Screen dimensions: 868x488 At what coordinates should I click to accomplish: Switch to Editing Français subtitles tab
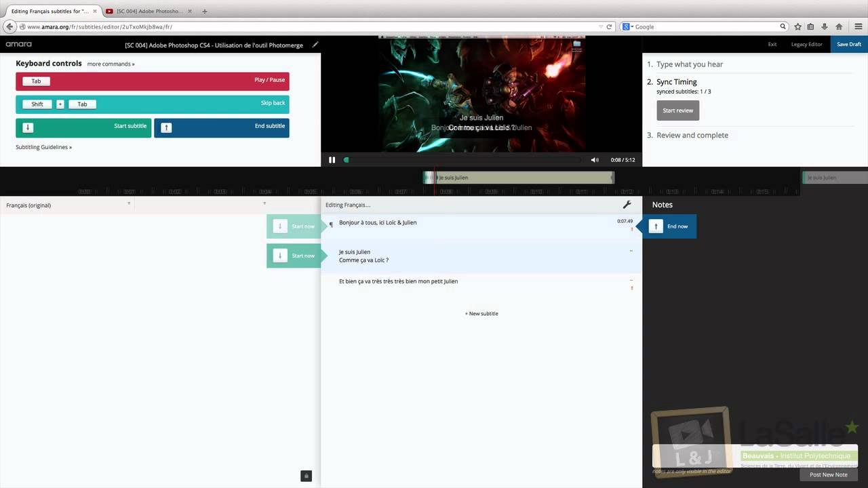51,12
